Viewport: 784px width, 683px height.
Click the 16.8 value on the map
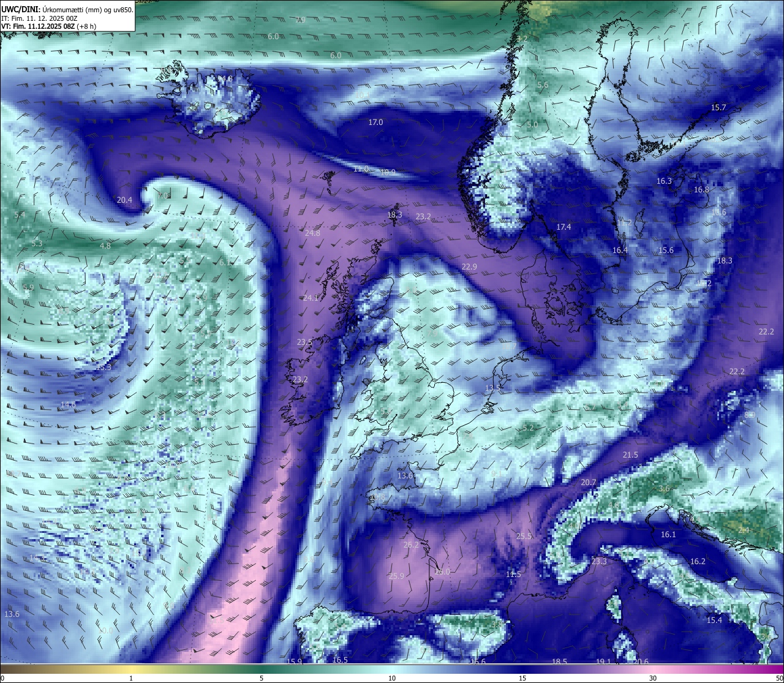click(701, 189)
